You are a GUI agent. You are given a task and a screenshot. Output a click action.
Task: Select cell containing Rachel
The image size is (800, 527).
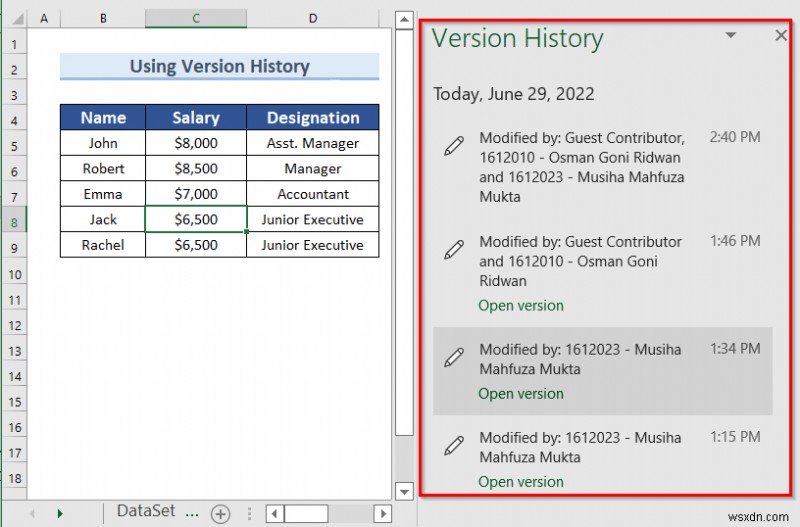pos(103,245)
